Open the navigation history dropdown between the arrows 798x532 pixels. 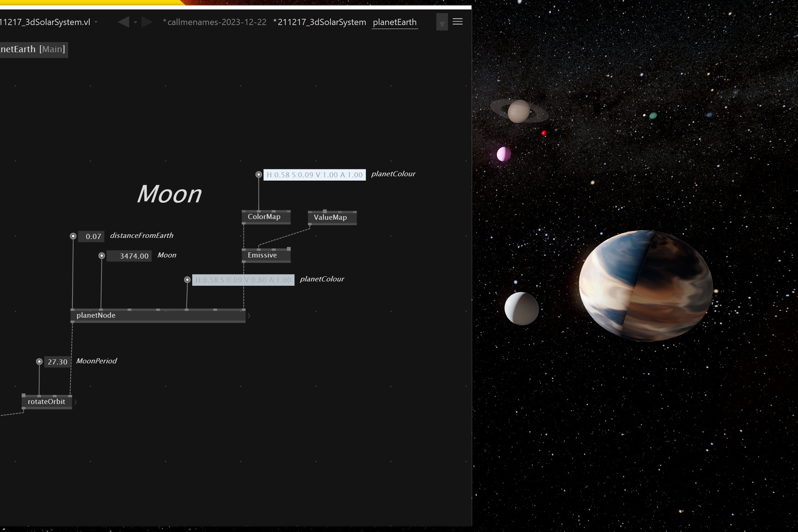pyautogui.click(x=135, y=22)
